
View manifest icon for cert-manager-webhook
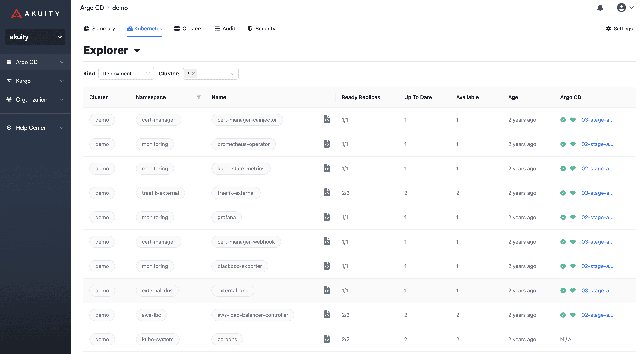tap(327, 242)
